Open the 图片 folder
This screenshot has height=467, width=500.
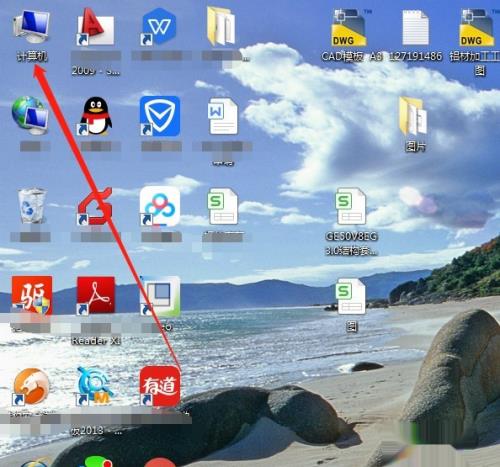coord(413,116)
